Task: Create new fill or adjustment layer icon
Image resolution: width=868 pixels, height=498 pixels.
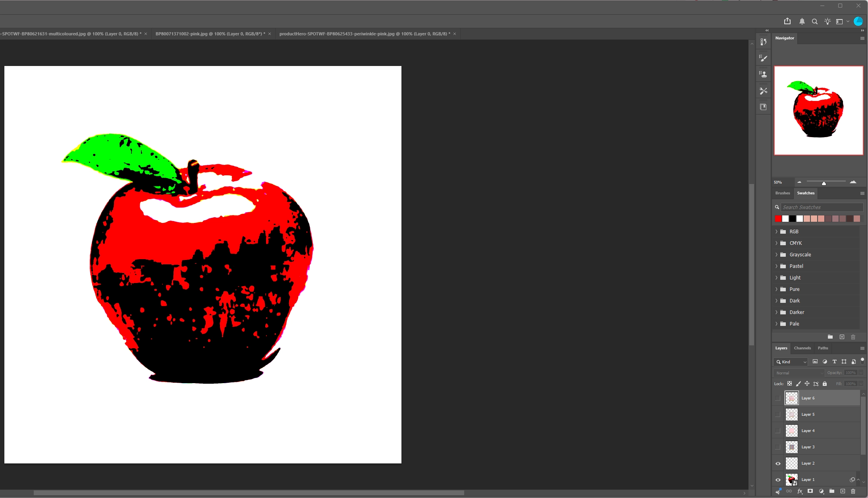Action: pos(821,491)
